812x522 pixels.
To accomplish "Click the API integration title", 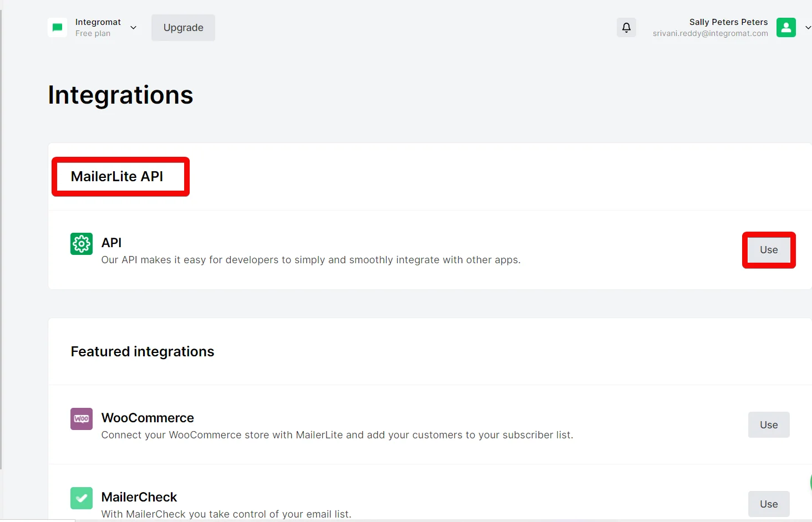I will [111, 243].
